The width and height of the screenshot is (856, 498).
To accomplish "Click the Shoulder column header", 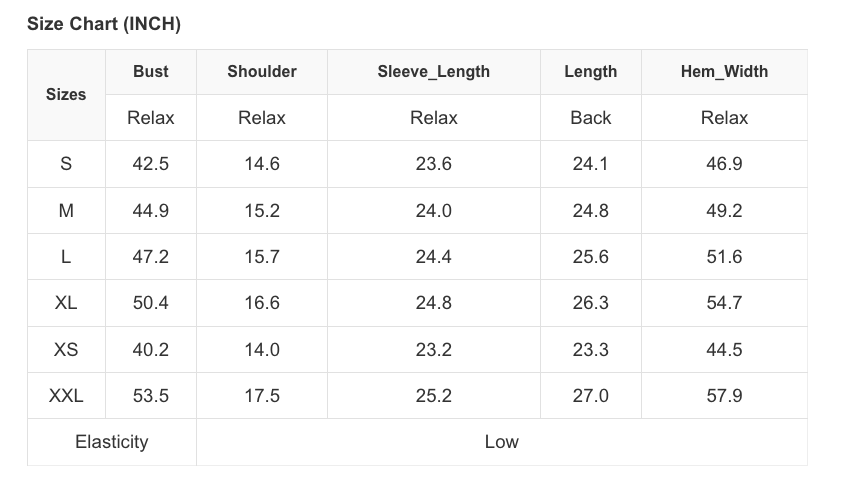I will point(262,72).
